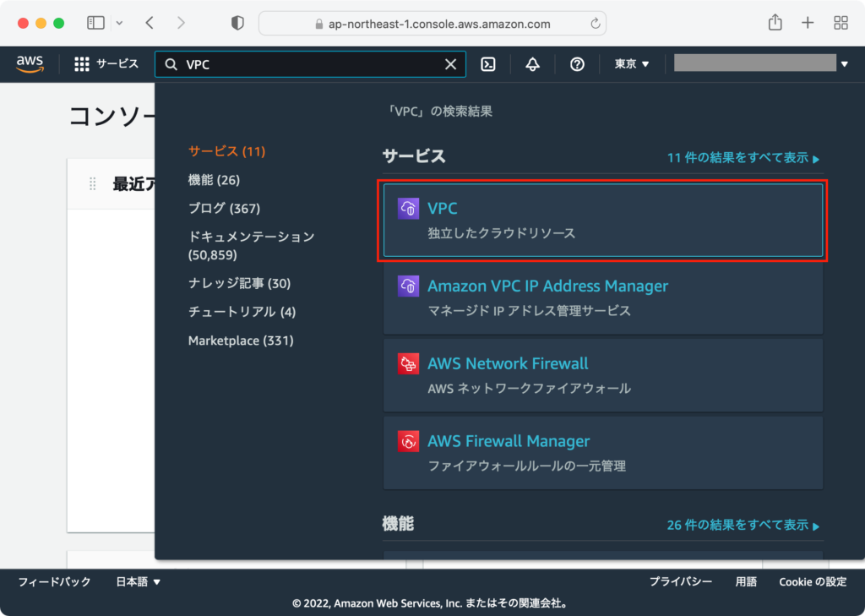Click the Amazon VPC IP Address Manager icon
The width and height of the screenshot is (865, 616).
(x=408, y=286)
